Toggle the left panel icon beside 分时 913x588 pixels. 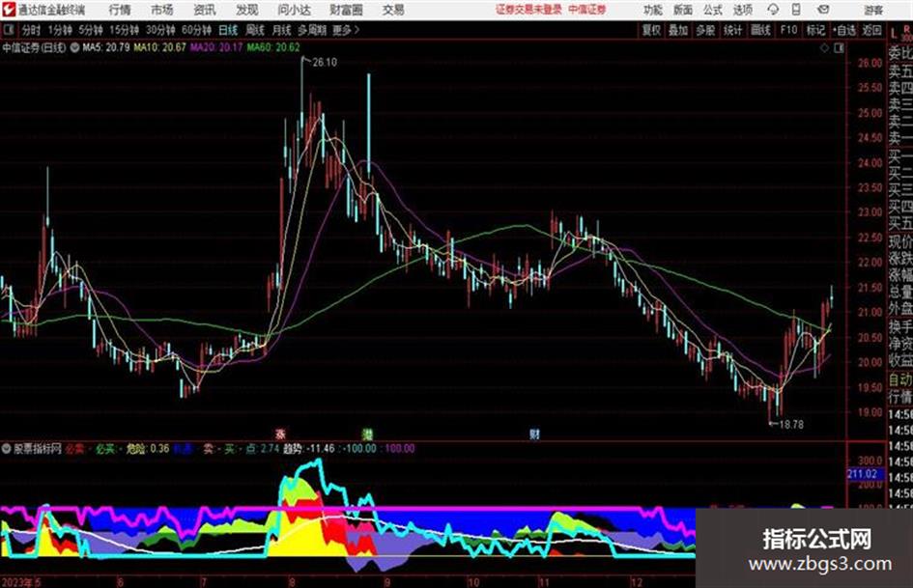[8, 29]
